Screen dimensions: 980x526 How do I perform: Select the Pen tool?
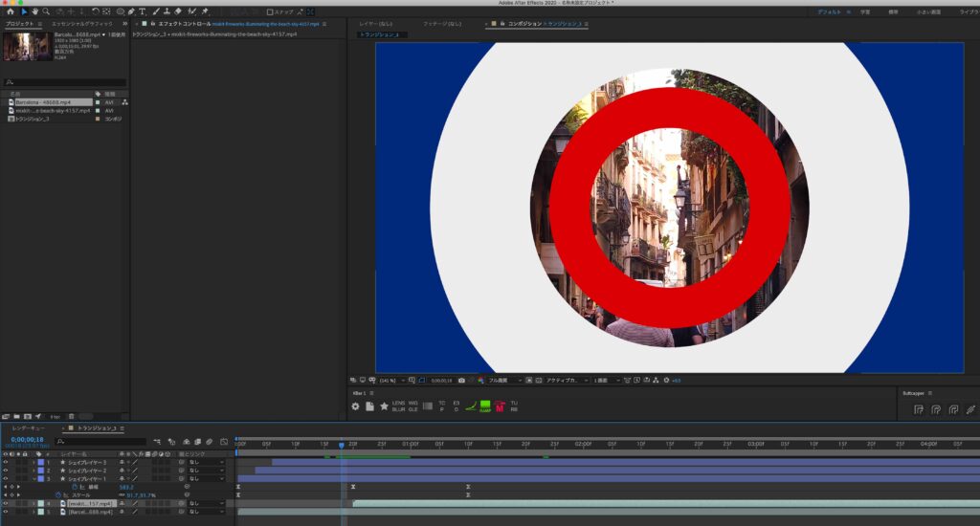[131, 11]
